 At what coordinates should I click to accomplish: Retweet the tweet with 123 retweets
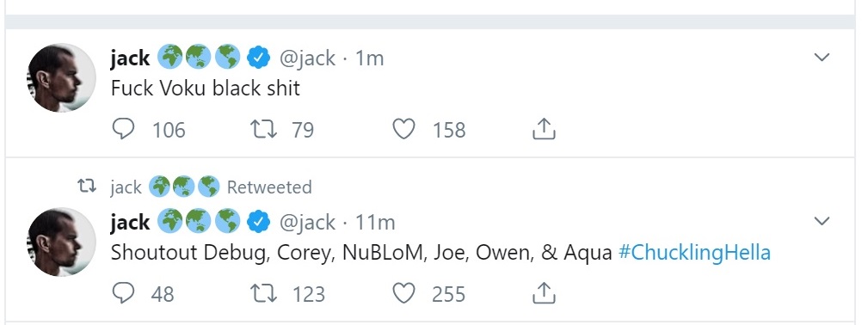pyautogui.click(x=263, y=293)
